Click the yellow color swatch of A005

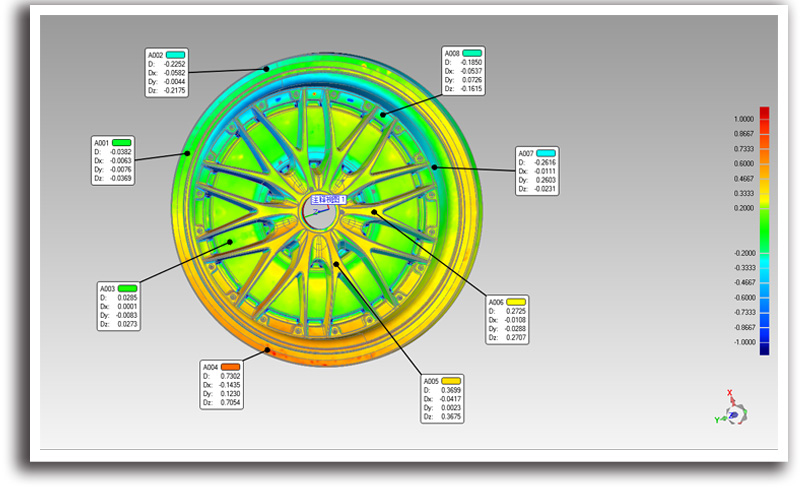451,382
